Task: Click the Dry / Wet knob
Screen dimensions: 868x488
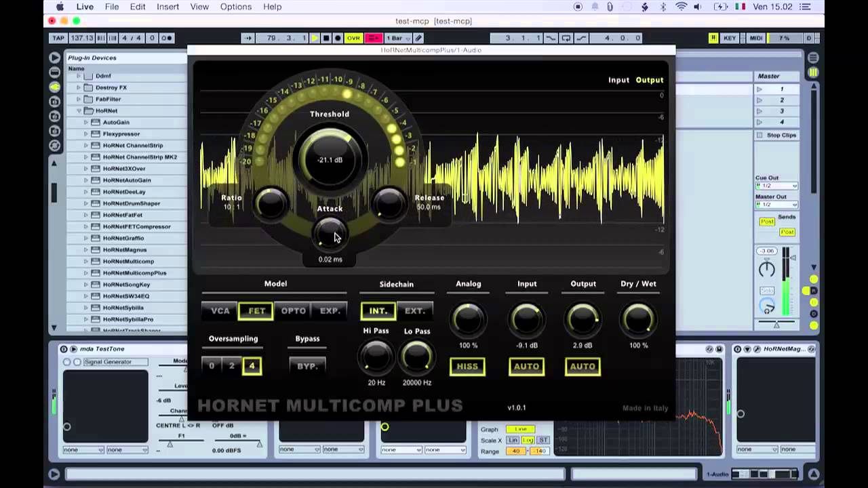Action: pyautogui.click(x=638, y=320)
